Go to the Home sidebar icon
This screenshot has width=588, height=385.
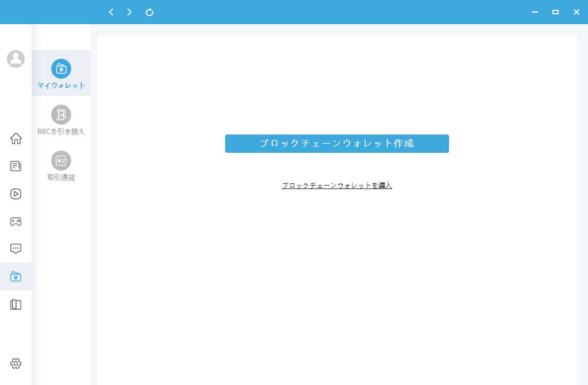pyautogui.click(x=16, y=138)
